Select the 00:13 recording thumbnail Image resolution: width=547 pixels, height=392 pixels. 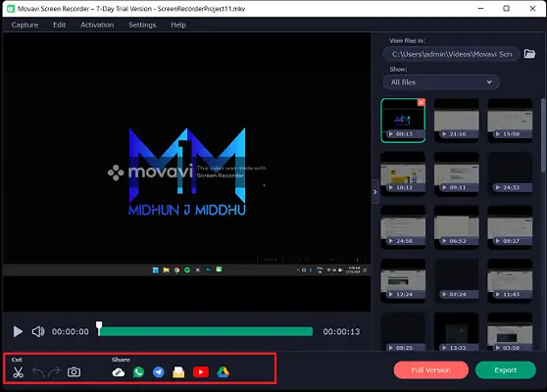[x=403, y=121]
